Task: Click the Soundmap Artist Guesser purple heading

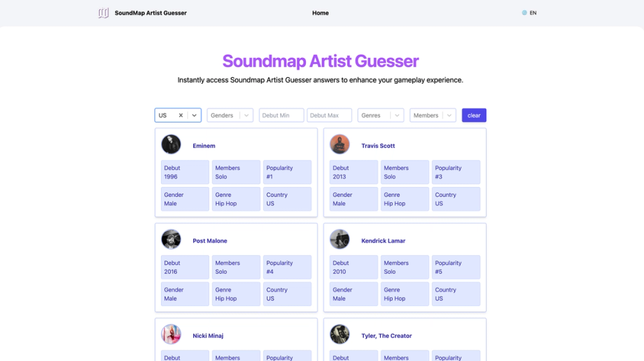Action: [320, 61]
